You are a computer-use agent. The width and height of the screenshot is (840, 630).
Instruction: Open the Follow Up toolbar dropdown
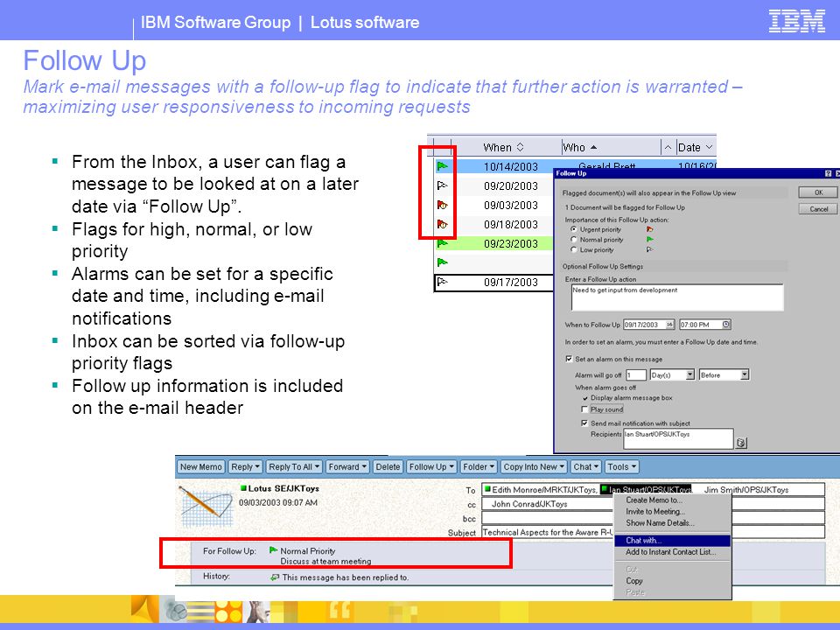coord(431,466)
